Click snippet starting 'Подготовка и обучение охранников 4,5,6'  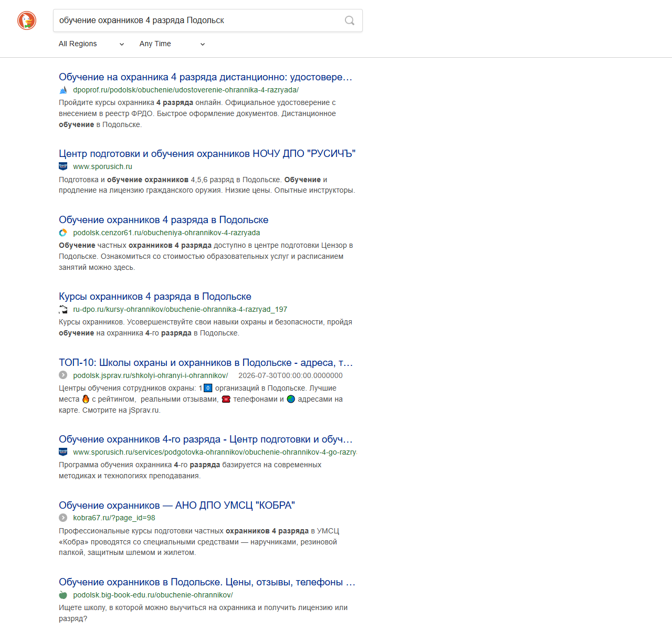(207, 185)
